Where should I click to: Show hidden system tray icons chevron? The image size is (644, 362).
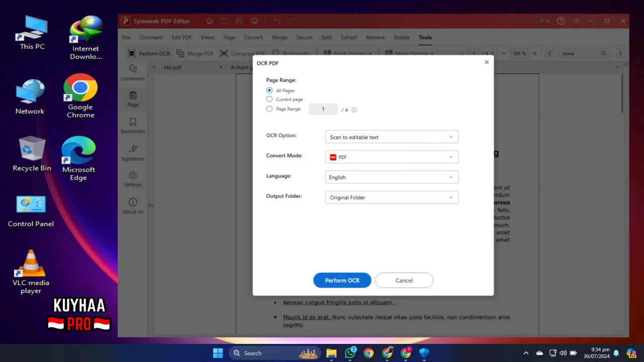click(x=526, y=353)
